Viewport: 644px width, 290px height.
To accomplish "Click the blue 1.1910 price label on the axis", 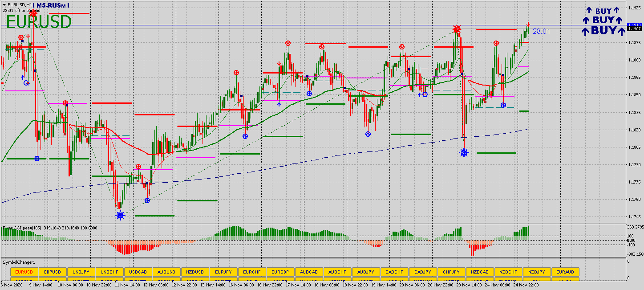I will tap(634, 25).
